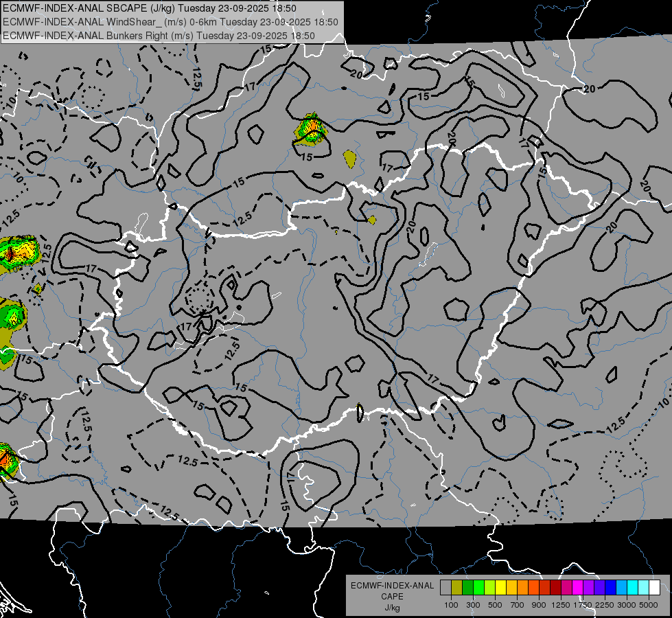
Task: Pick the amber swatch left of the 700 tick
Action: click(511, 588)
